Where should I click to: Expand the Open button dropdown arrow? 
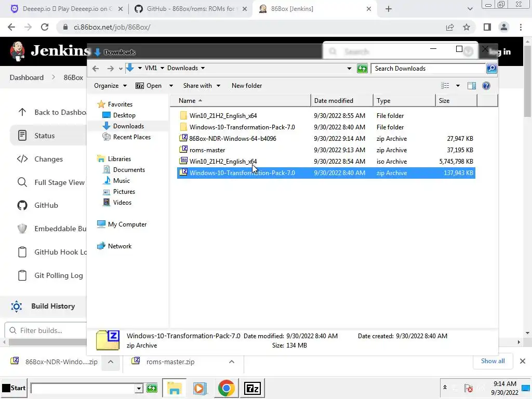click(171, 86)
